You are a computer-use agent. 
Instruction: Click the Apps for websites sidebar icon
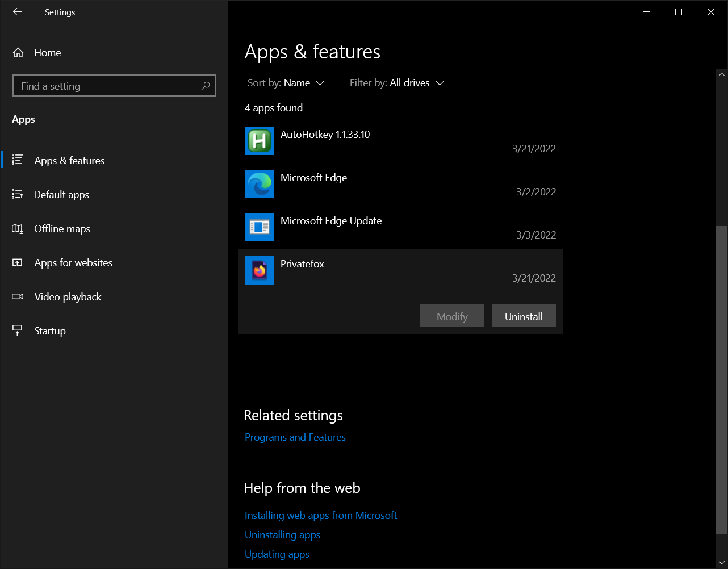pos(18,262)
